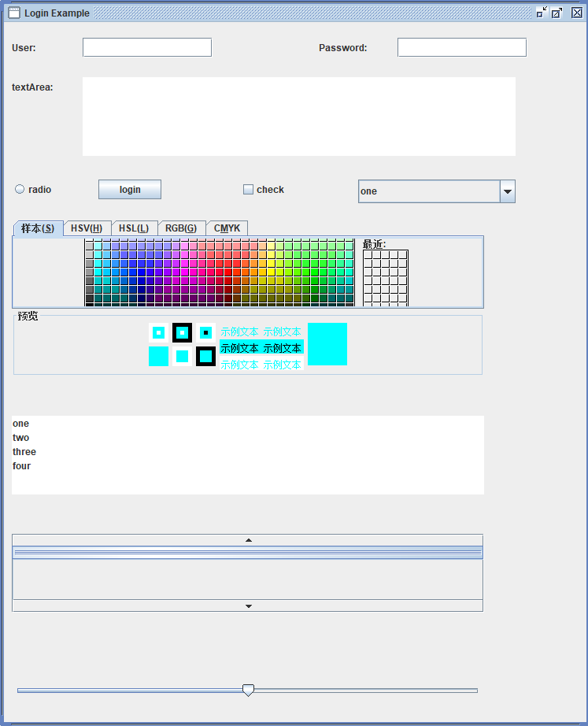Click the bottom slider thumb
588x726 pixels.
(x=248, y=690)
